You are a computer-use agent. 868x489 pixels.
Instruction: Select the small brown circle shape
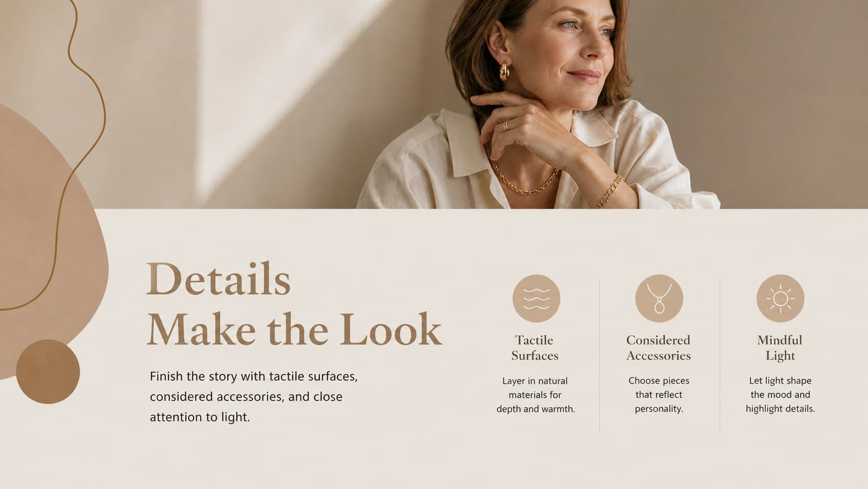coord(48,372)
